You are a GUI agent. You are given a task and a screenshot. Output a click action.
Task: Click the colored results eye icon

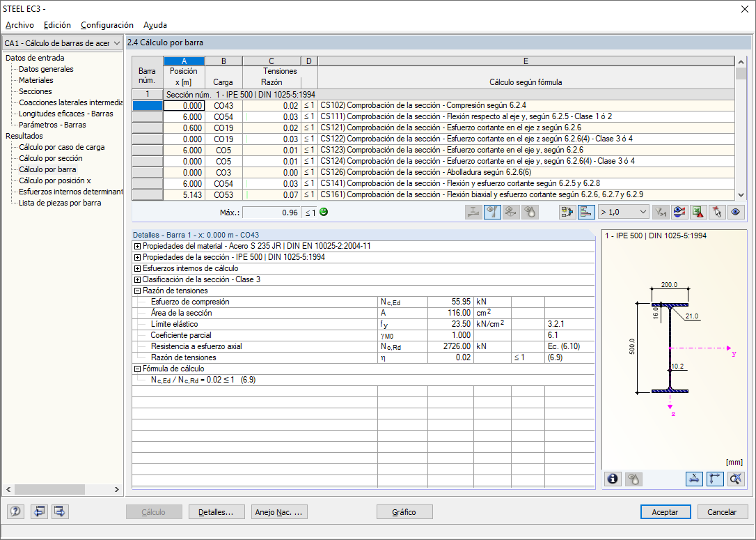tap(680, 212)
